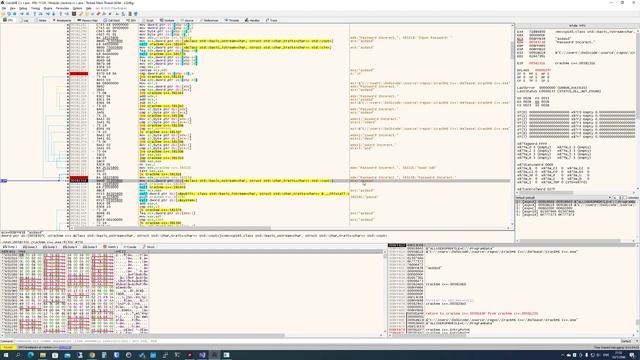This screenshot has width=640, height=360.
Task: Click the disassembly horizontal scrollbar
Action: [x=290, y=228]
